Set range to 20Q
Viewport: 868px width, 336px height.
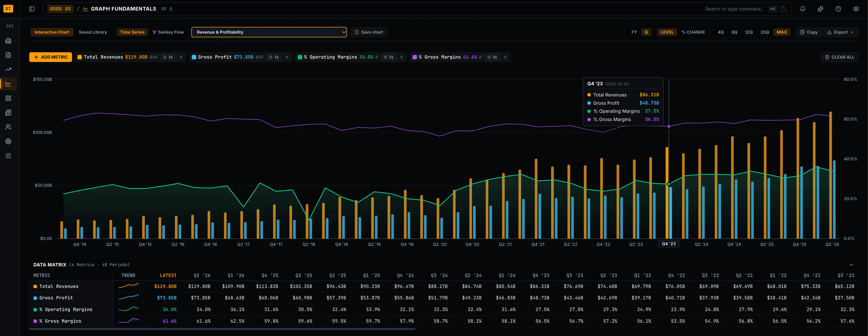point(765,32)
